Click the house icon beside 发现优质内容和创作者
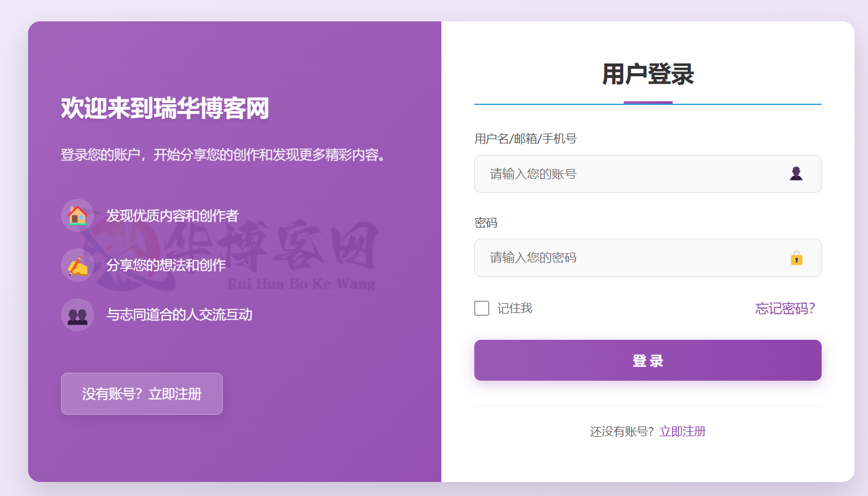 (x=78, y=215)
